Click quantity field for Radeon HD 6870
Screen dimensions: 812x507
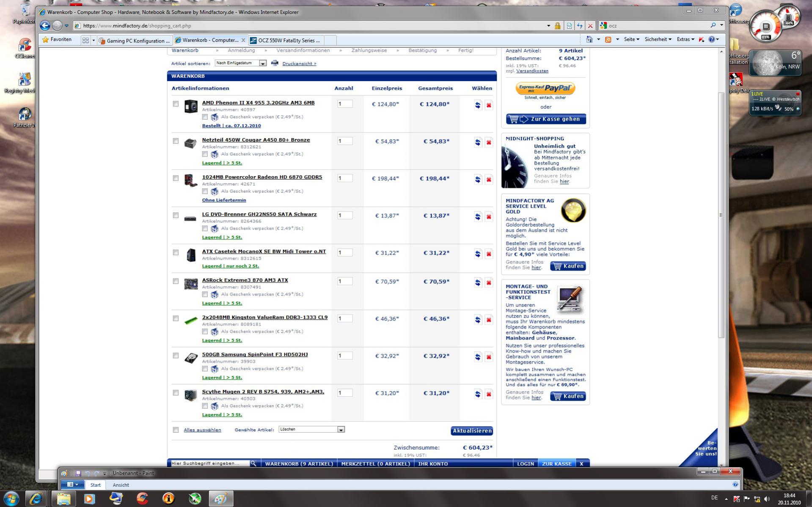(345, 178)
